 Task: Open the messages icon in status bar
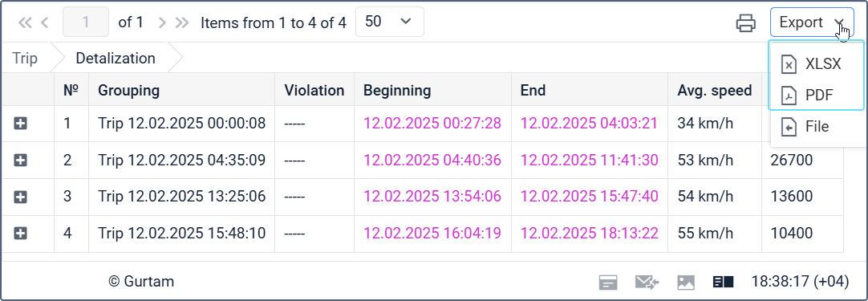[x=608, y=283]
